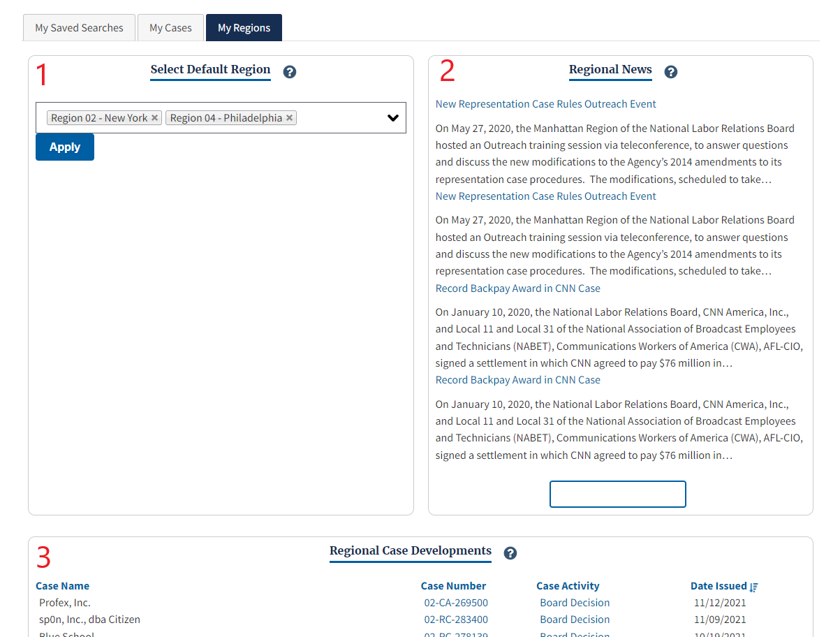Open first New Representation Case Rules Outreach link
The image size is (840, 637).
pyautogui.click(x=546, y=104)
